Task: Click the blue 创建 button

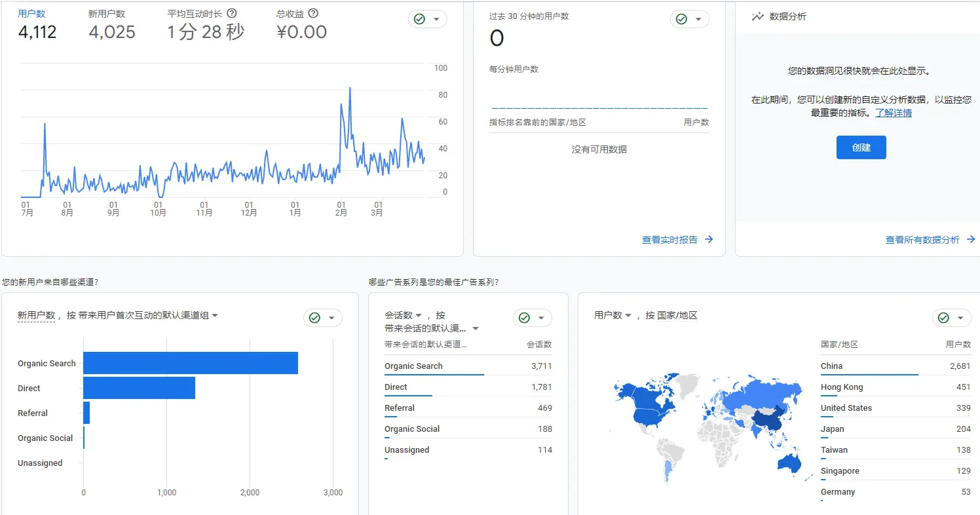Action: (x=861, y=147)
